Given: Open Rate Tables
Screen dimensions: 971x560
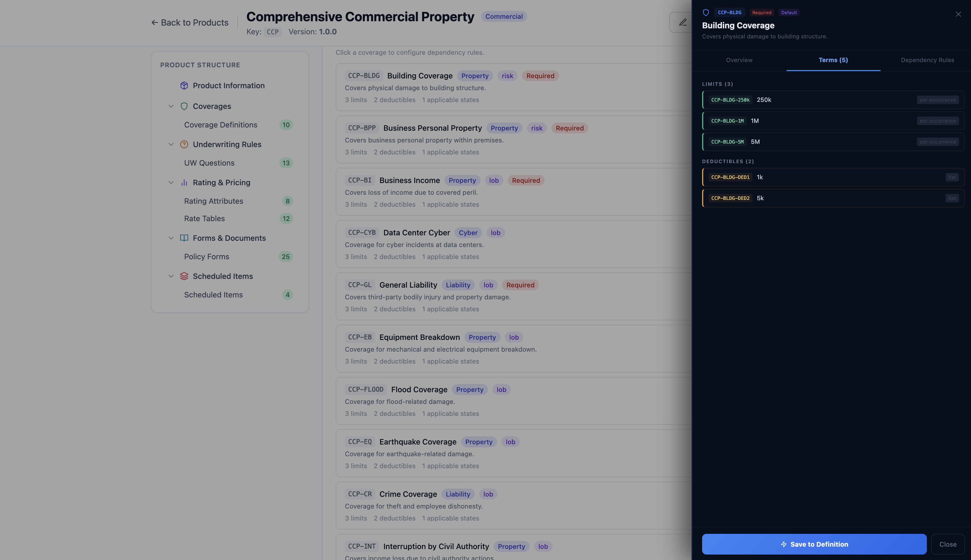Looking at the screenshot, I should pyautogui.click(x=204, y=218).
